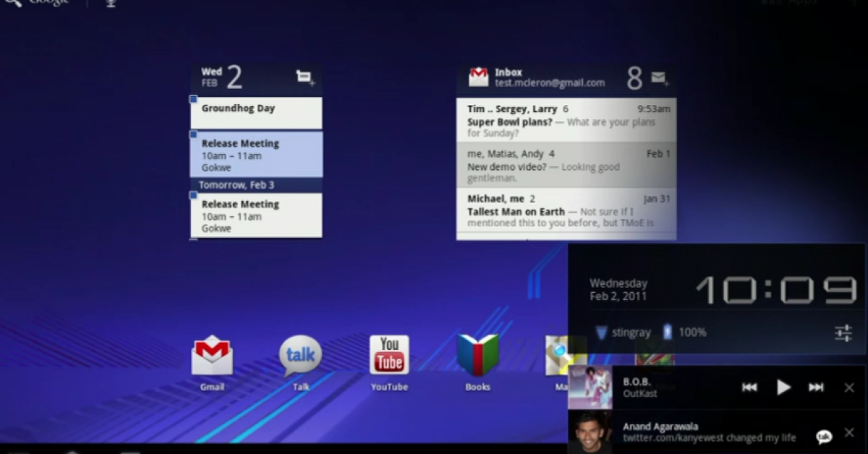The image size is (868, 454).
Task: Open tomorrow's Release Meeting after Feb 3 header
Action: click(x=256, y=215)
